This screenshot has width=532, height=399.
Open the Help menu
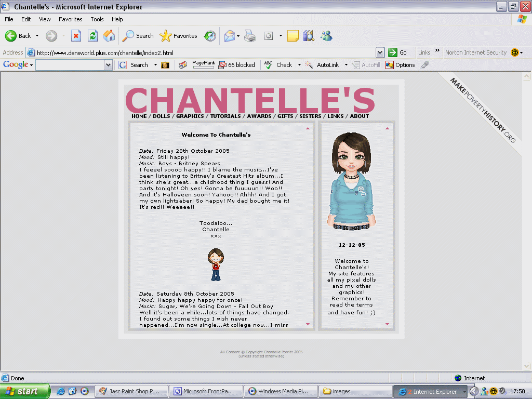pyautogui.click(x=117, y=19)
